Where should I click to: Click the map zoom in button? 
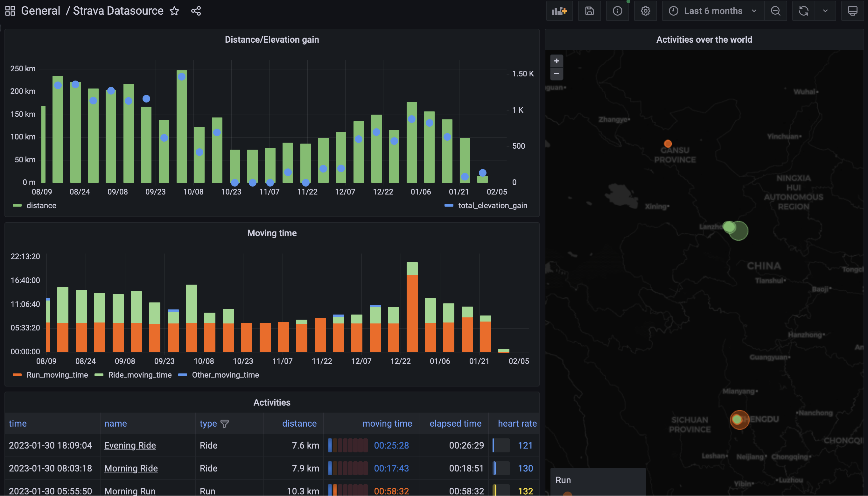tap(556, 61)
